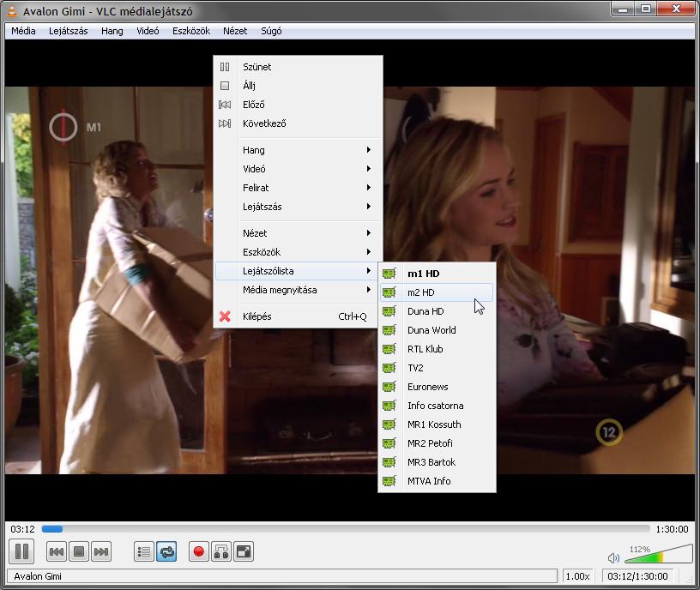Select TV2 channel
The image size is (700, 590).
tap(437, 368)
